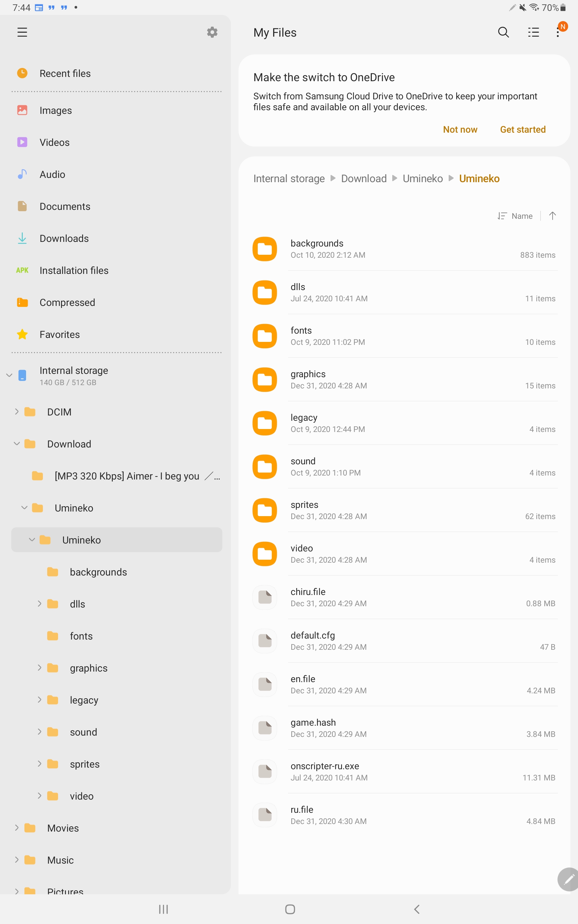Tap the game.hash file icon
This screenshot has height=924, width=578.
tap(265, 728)
